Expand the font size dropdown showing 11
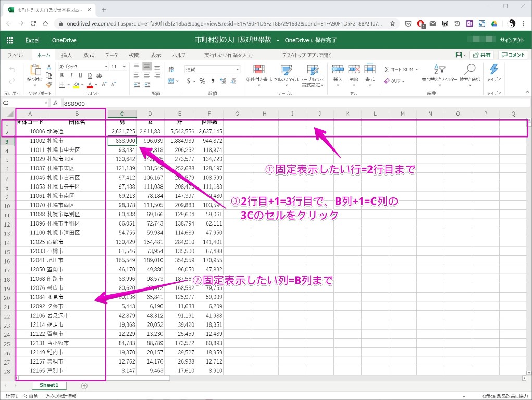Image resolution: width=532 pixels, height=400 pixels. [118, 67]
